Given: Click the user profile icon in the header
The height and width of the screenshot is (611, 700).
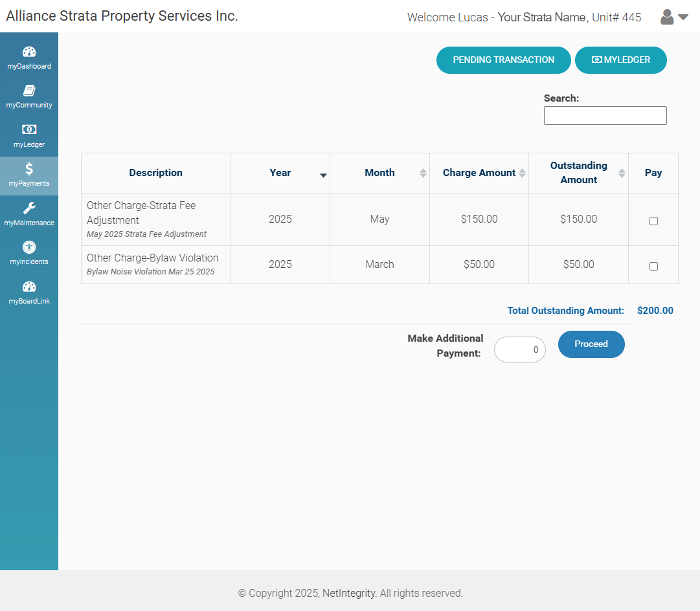Looking at the screenshot, I should (x=666, y=17).
